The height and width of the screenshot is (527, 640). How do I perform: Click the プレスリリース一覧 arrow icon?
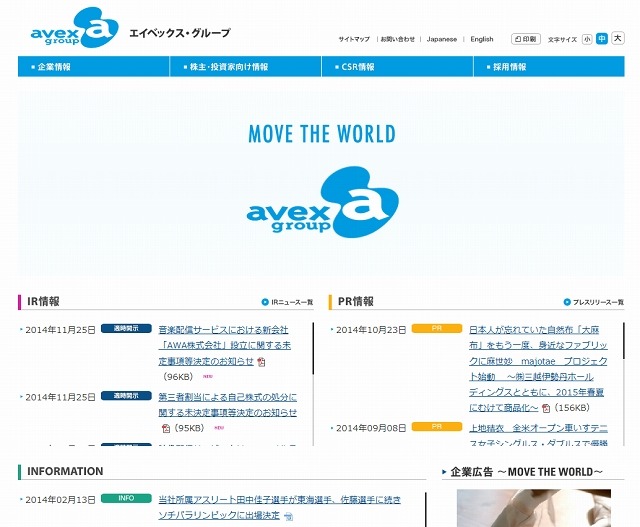[x=567, y=302]
